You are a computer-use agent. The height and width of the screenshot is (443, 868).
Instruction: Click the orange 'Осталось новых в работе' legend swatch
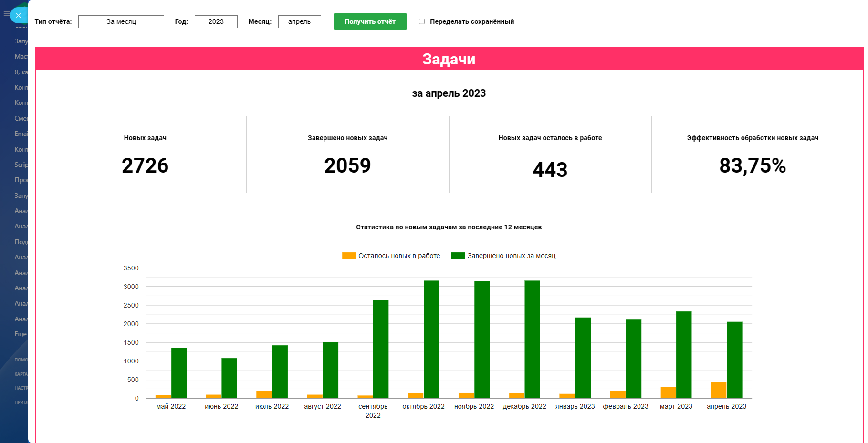pyautogui.click(x=349, y=256)
